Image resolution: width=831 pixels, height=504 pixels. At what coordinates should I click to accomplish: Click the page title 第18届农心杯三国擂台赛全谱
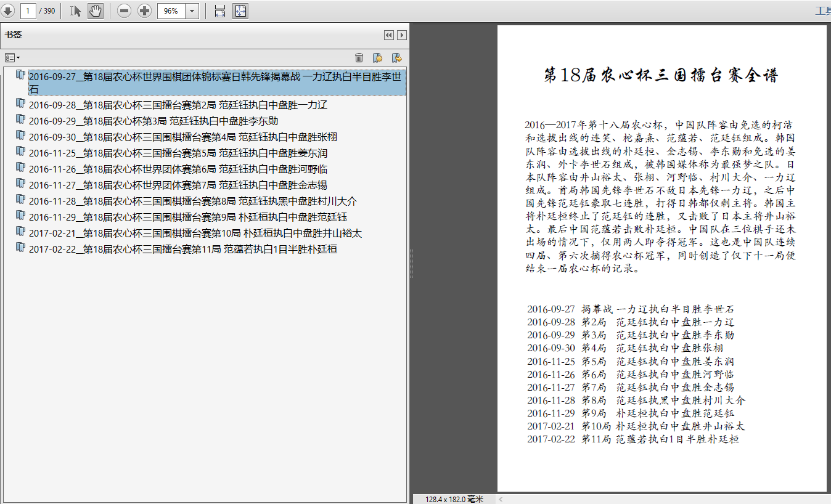(x=661, y=75)
